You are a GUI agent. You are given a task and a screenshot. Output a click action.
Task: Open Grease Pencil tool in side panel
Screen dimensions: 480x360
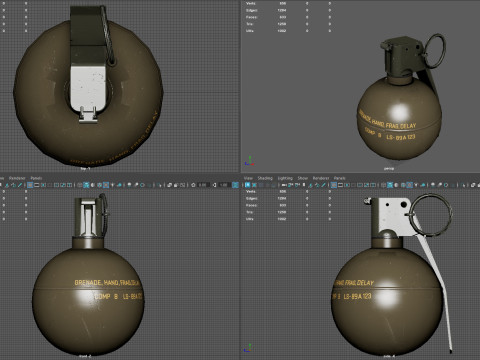coord(323,185)
